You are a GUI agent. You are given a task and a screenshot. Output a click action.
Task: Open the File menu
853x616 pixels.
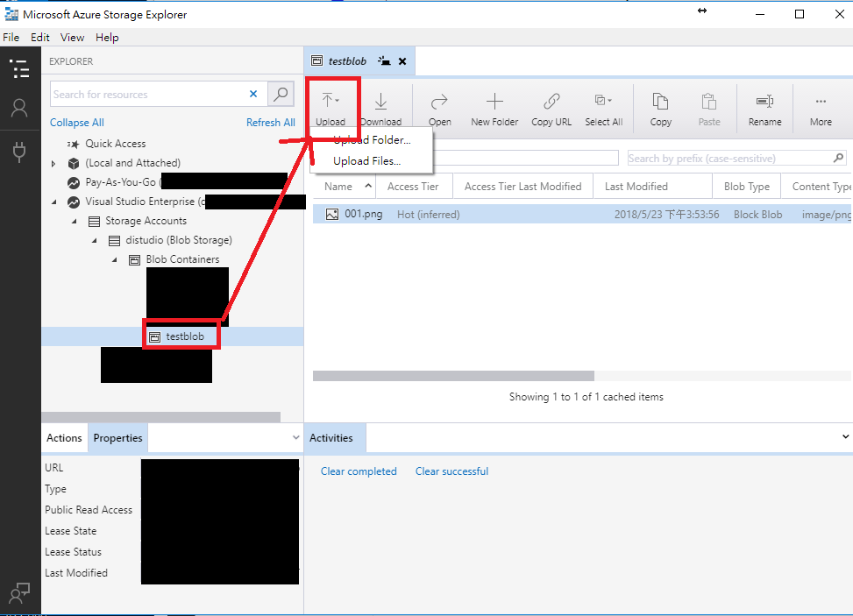point(11,38)
